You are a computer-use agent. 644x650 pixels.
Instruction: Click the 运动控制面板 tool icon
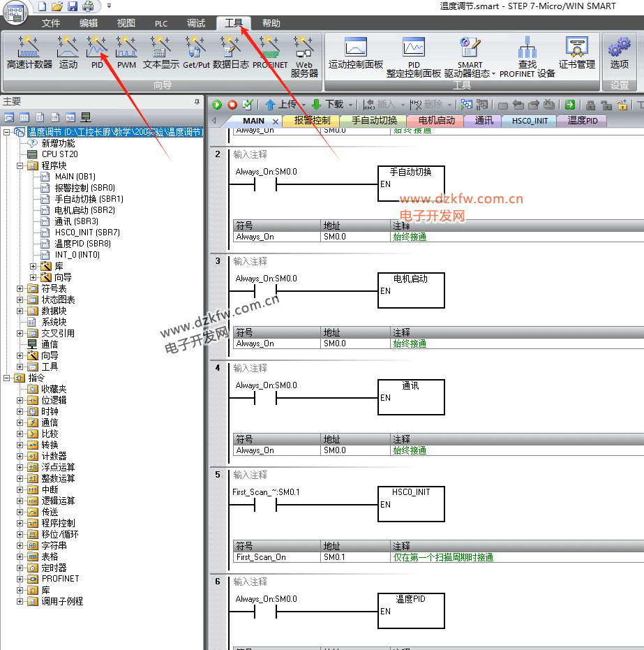point(356,53)
